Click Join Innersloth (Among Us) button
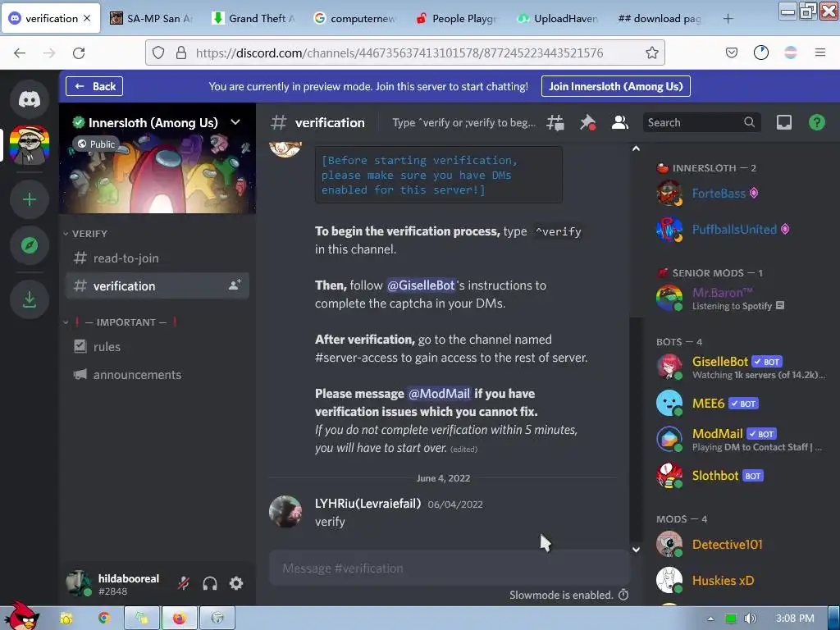 pyautogui.click(x=615, y=86)
